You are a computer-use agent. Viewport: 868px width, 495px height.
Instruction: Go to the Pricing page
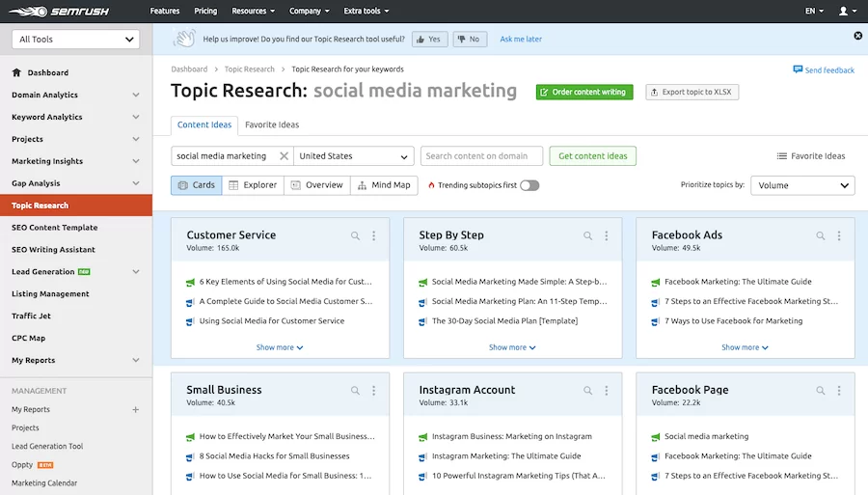tap(205, 11)
